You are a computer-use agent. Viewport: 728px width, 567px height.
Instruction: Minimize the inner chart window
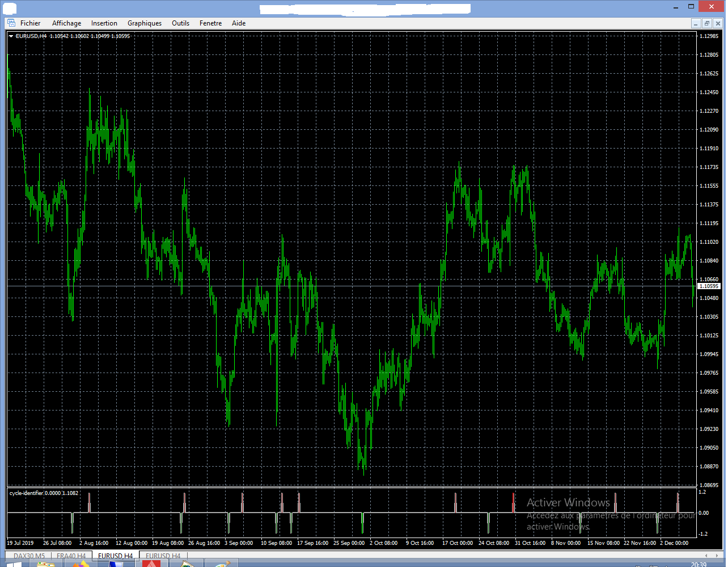coord(696,23)
